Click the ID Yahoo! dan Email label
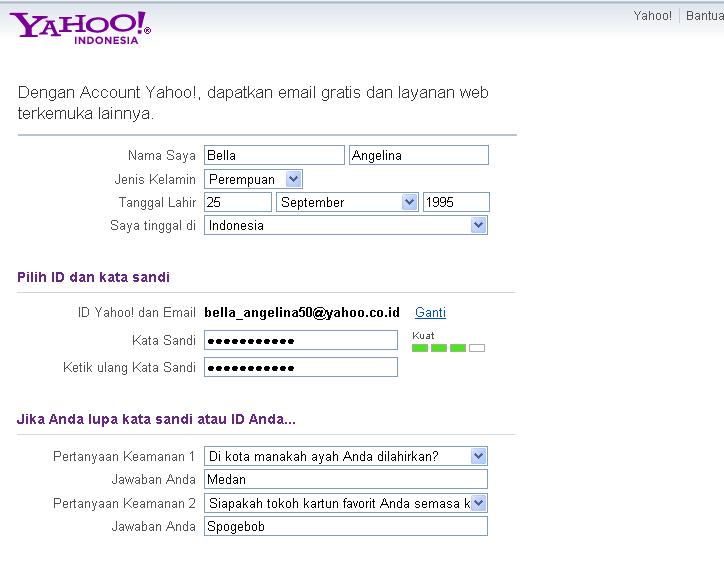Viewport: 724px width, 576px height. click(137, 313)
